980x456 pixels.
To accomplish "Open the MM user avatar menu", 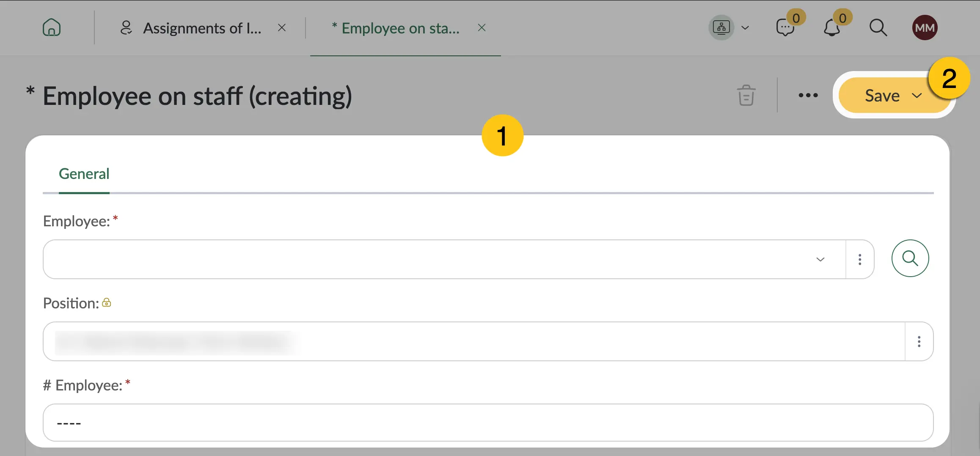I will [x=925, y=27].
